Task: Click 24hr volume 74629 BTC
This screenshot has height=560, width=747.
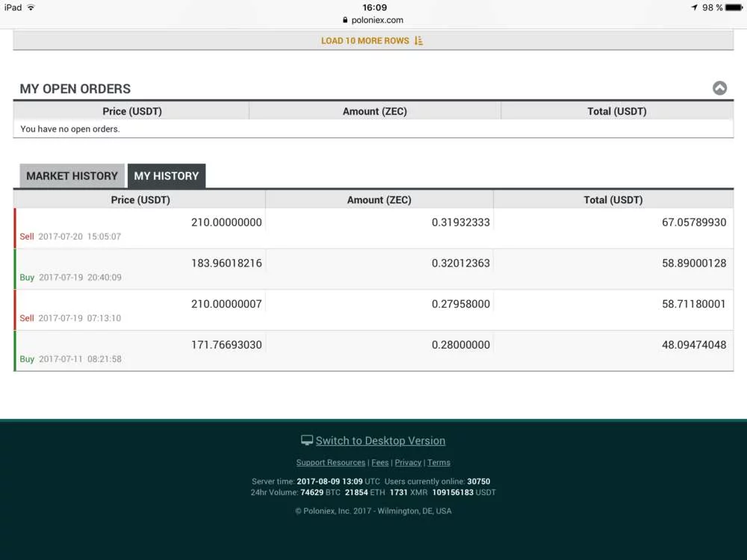Action: [320, 492]
